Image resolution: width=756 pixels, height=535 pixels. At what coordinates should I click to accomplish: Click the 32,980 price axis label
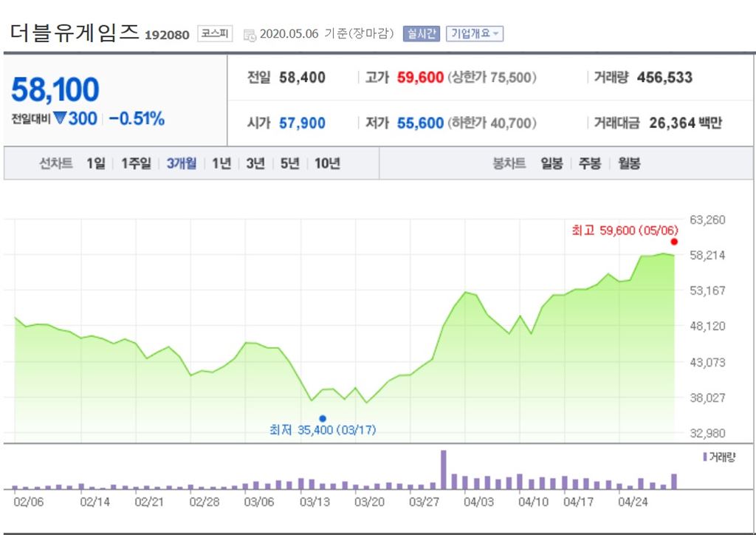tap(707, 433)
